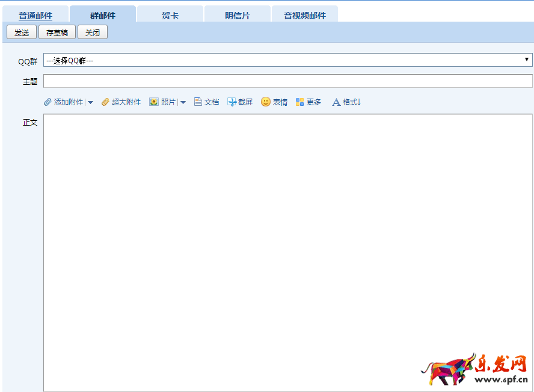Insert a document via 文档 icon
The height and width of the screenshot is (392, 534).
tap(198, 102)
